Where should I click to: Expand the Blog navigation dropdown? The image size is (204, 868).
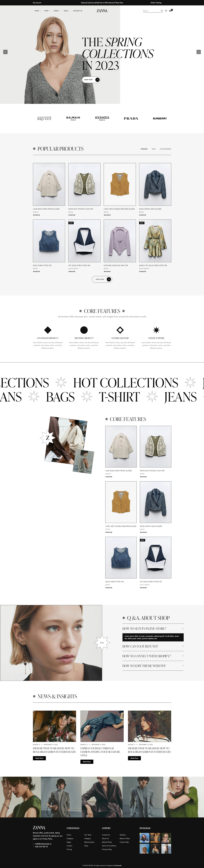[67, 11]
